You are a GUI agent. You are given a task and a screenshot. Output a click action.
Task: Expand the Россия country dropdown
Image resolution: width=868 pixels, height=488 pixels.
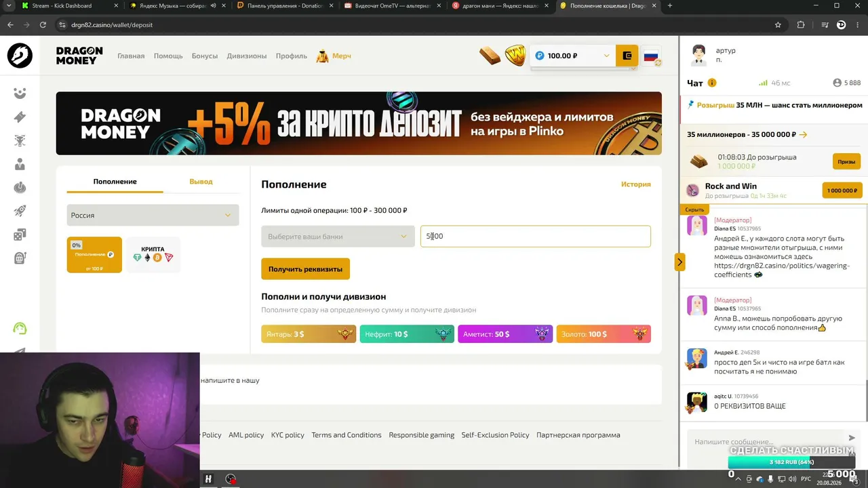pos(153,215)
